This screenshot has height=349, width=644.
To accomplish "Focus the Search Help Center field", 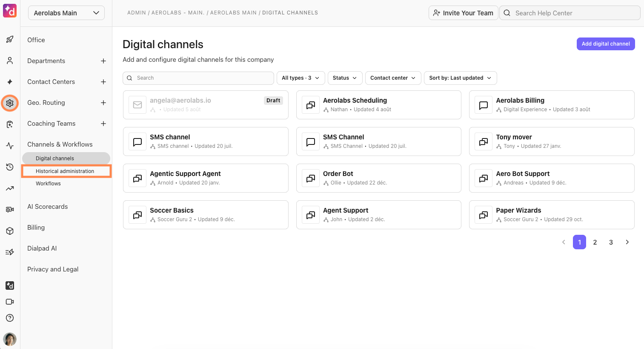I will click(x=570, y=13).
